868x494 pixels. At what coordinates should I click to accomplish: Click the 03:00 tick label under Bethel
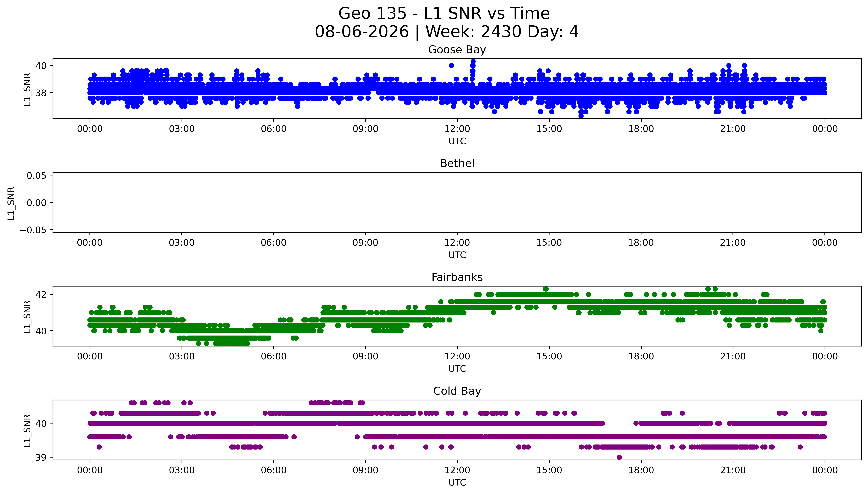[x=182, y=243]
